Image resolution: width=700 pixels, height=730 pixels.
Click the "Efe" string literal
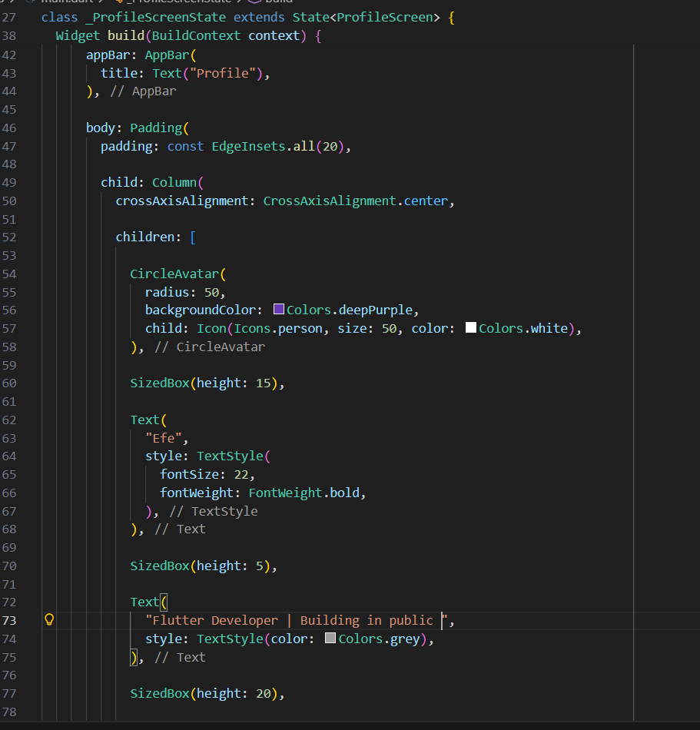click(163, 438)
